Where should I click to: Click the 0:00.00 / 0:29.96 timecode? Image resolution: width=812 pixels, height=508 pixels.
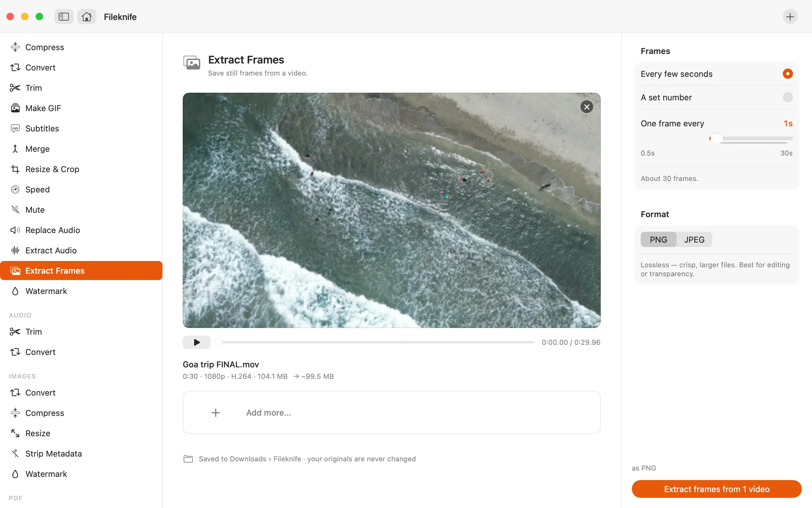571,342
